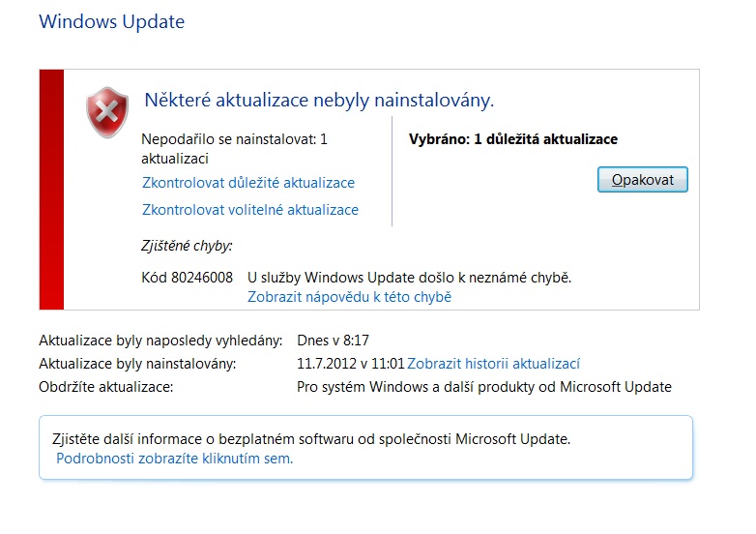Click the install date 11.7.2012 v 11:01
756x534 pixels.
350,364
